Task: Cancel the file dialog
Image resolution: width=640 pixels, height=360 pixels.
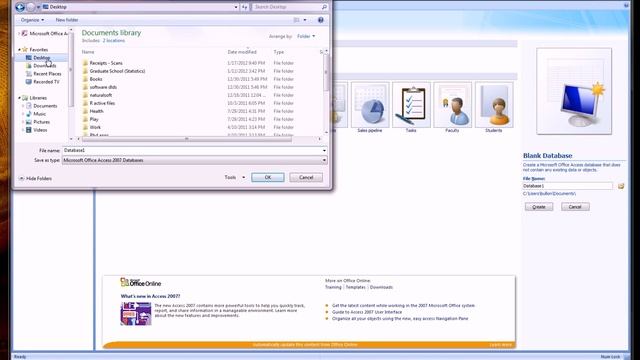Action: click(306, 177)
